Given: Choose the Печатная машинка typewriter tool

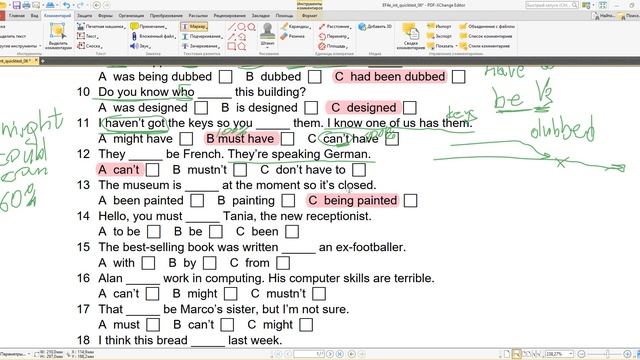Looking at the screenshot, I should [100, 27].
